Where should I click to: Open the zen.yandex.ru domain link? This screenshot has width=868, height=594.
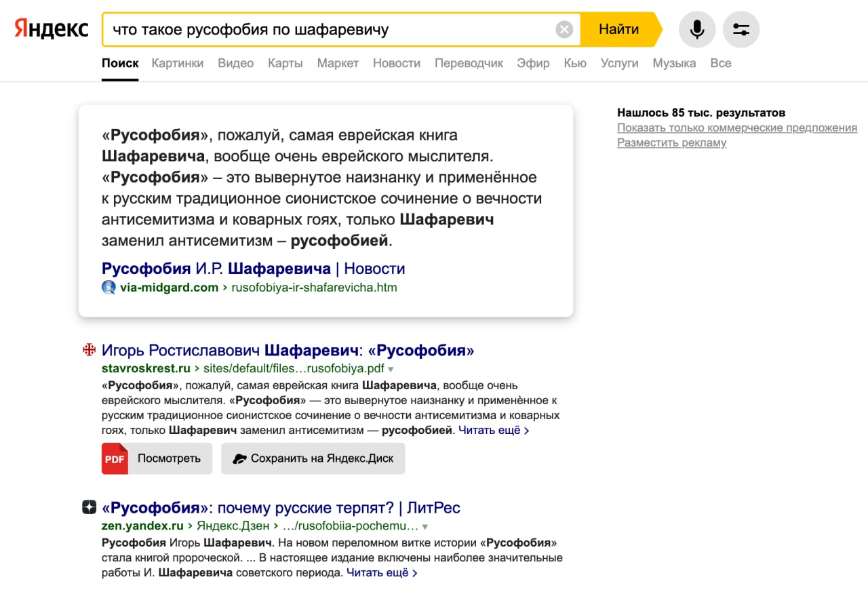point(142,526)
